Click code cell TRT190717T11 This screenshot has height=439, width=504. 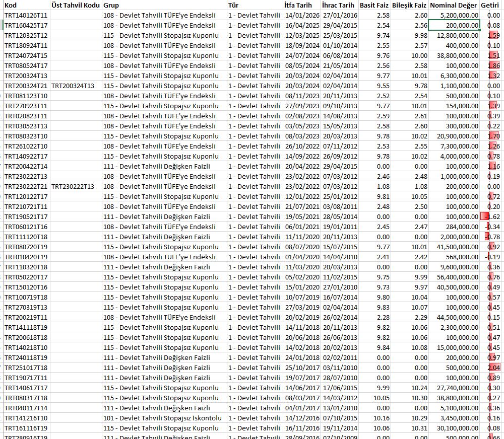point(27,378)
